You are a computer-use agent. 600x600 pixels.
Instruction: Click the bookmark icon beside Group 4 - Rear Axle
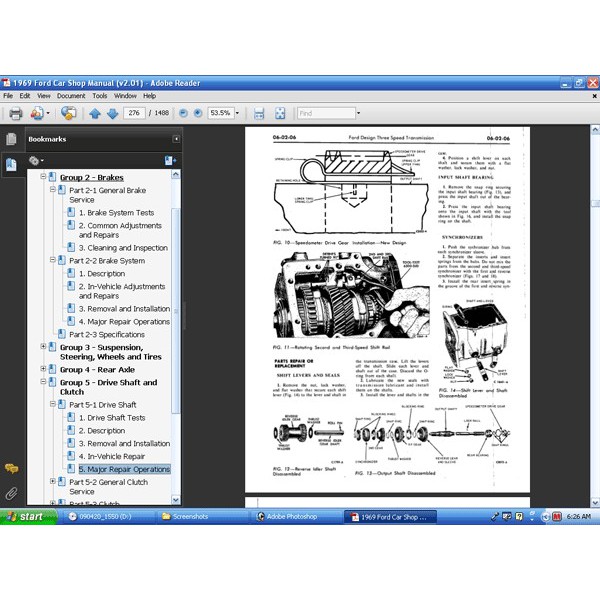click(x=52, y=369)
